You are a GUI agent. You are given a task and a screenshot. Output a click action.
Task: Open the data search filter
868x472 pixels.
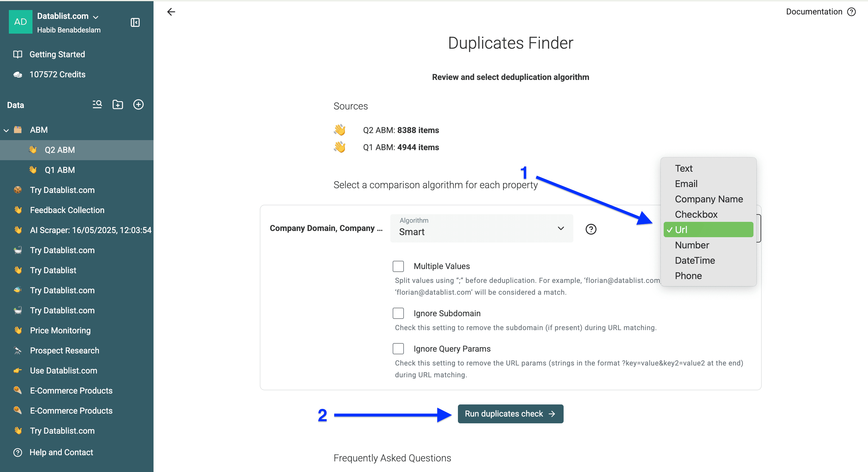pos(97,105)
